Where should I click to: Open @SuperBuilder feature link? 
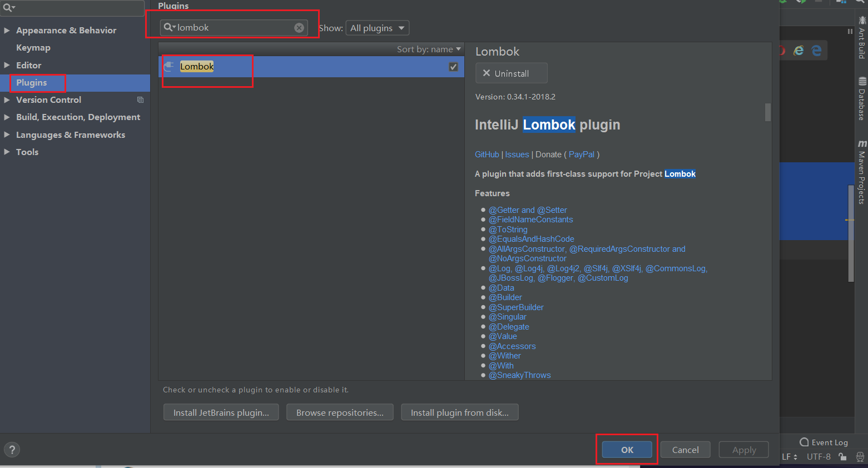(x=516, y=307)
